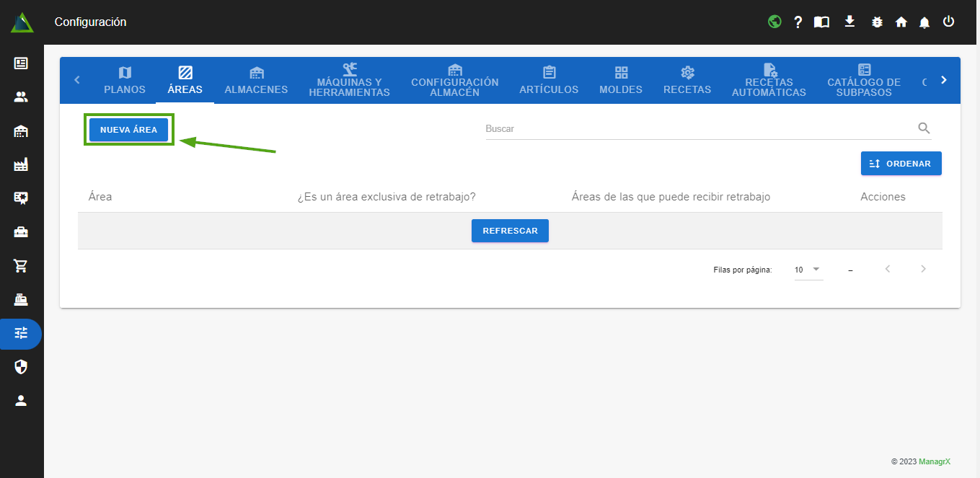Image resolution: width=980 pixels, height=478 pixels.
Task: Open the shield security sidebar icon
Action: (21, 368)
